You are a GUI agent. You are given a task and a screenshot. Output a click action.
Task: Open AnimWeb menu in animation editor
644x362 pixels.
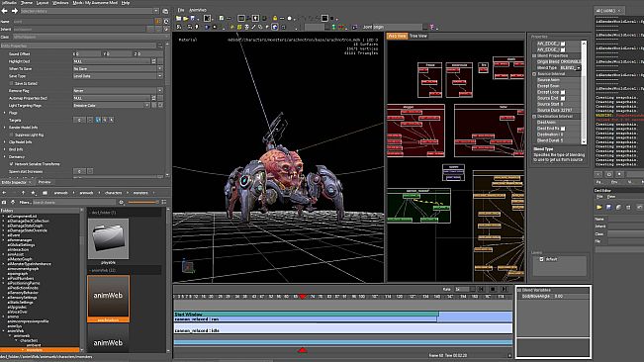198,10
